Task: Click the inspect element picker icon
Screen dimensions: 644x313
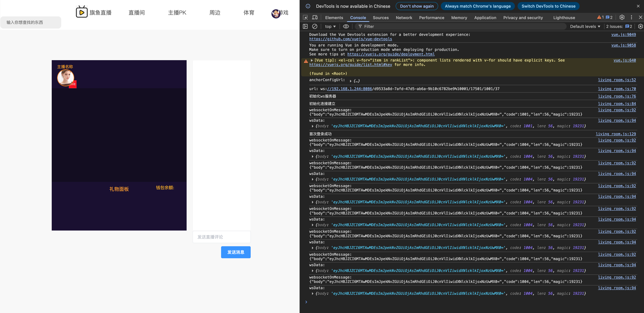Action: click(305, 18)
